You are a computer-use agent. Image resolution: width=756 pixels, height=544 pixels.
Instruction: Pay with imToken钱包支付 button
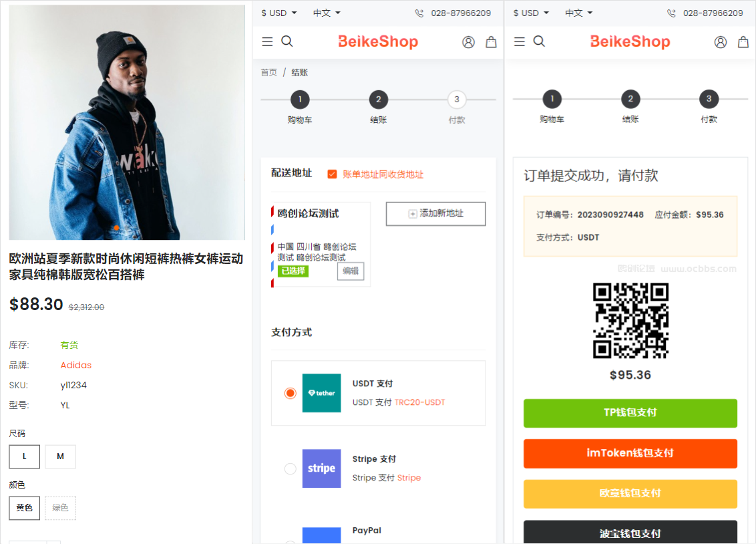pos(630,453)
